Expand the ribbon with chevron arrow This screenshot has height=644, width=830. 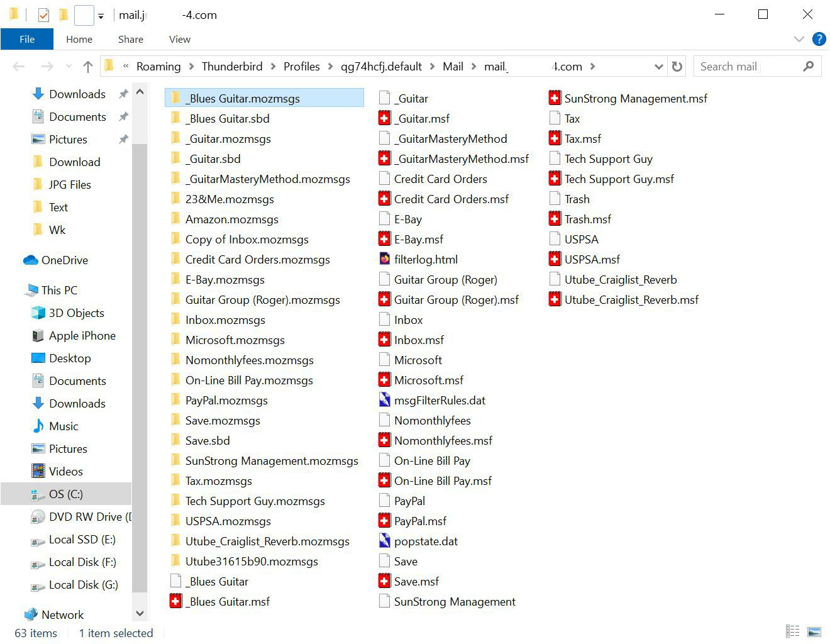tap(799, 39)
